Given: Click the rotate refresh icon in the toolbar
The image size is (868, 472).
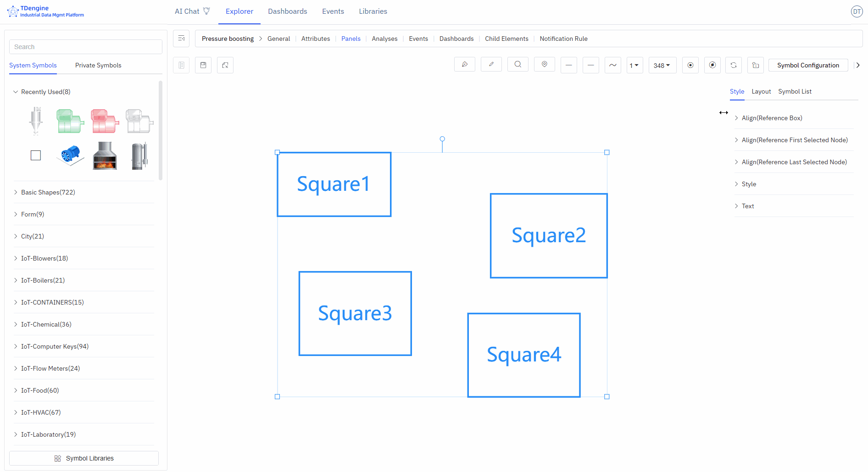Looking at the screenshot, I should [734, 65].
